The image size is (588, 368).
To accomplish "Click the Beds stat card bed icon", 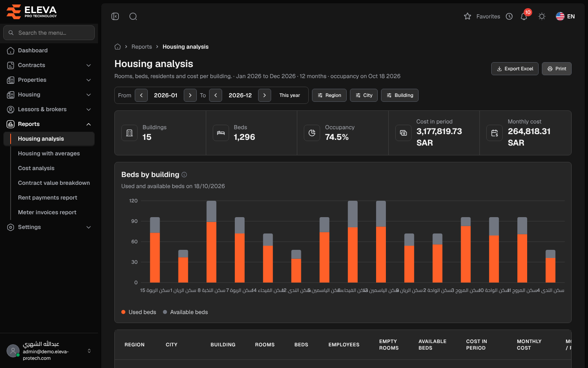I will coord(221,133).
